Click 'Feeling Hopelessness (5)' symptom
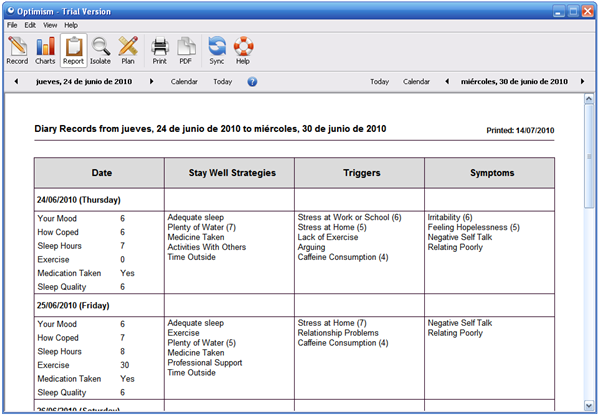This screenshot has width=599, height=415. coord(474,227)
